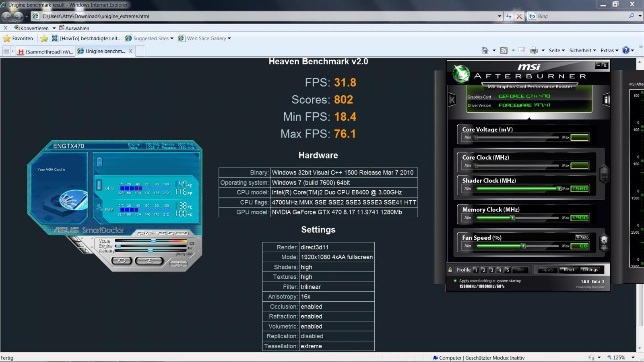The height and width of the screenshot is (362, 644).
Task: Click the IE Refresh button
Action: [x=509, y=16]
